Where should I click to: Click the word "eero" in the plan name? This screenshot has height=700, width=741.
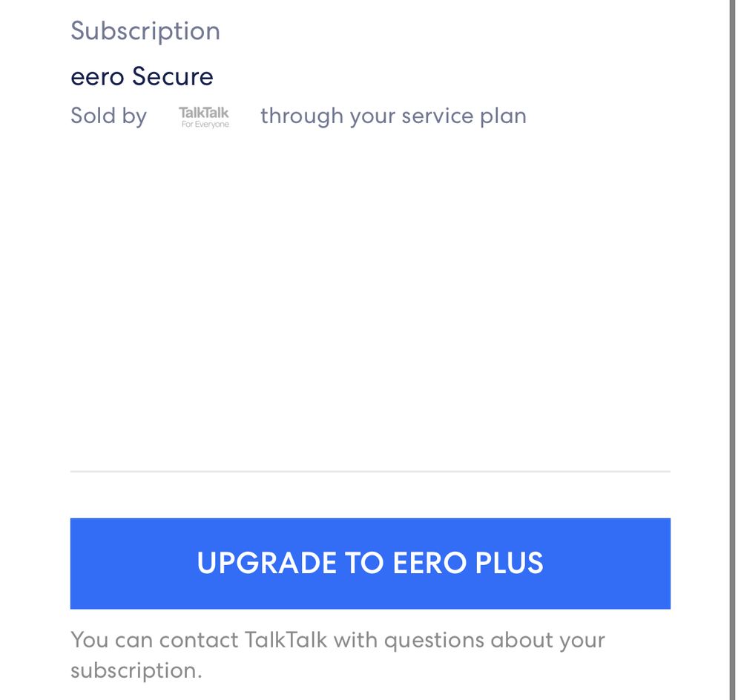pos(97,76)
